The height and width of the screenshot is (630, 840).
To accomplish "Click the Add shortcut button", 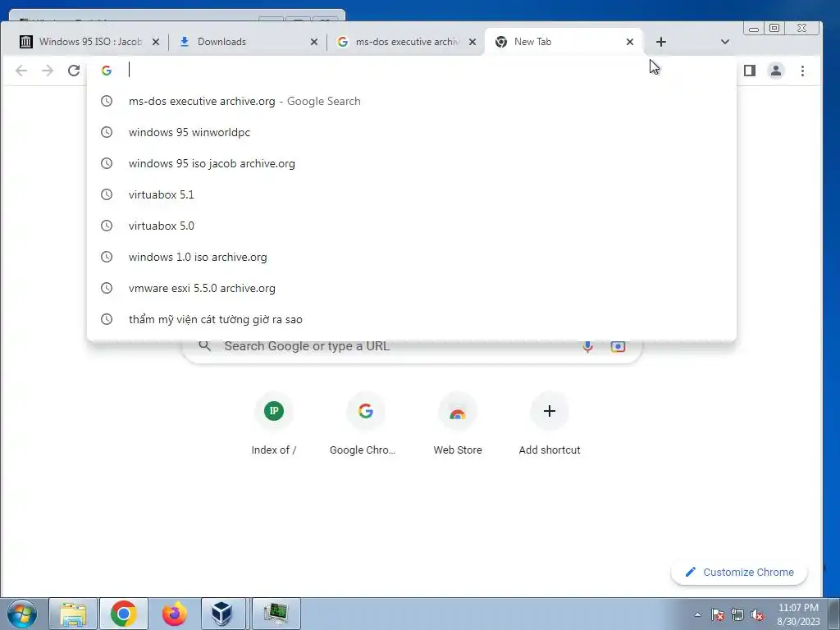I will pyautogui.click(x=549, y=424).
